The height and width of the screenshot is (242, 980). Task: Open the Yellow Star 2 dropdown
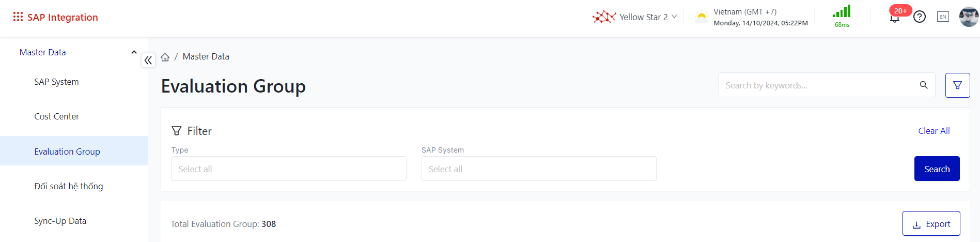[635, 17]
